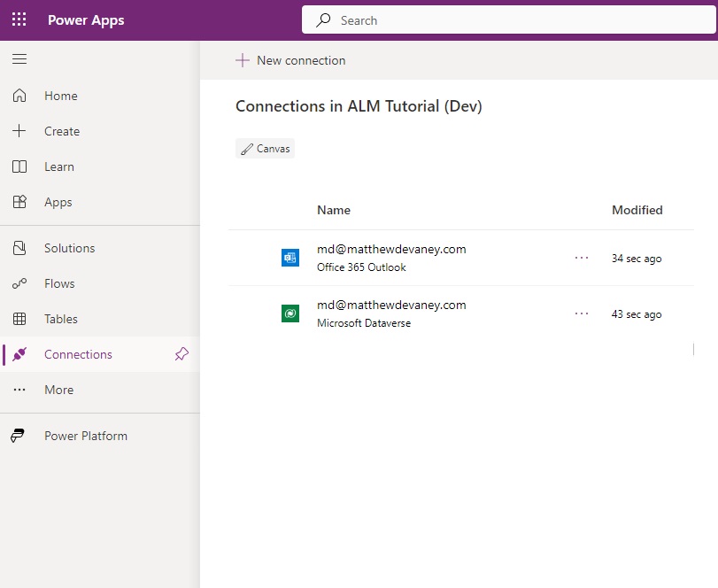Click the Office 365 Outlook label
Viewport: 718px width, 588px height.
click(361, 267)
